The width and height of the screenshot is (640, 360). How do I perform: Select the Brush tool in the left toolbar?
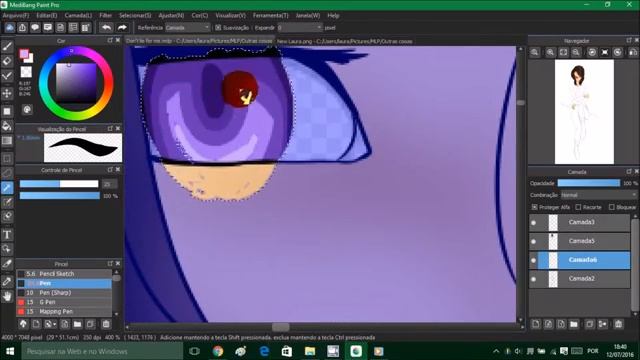(7, 46)
